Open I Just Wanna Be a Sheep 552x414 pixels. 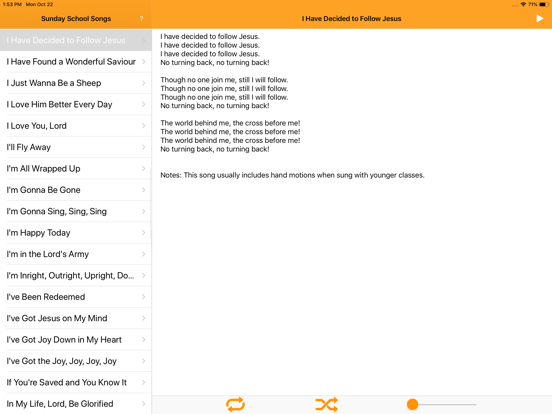(x=76, y=83)
